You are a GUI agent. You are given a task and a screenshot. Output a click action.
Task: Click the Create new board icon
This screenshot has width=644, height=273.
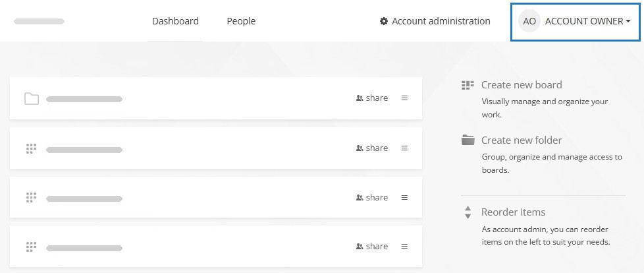pos(468,85)
